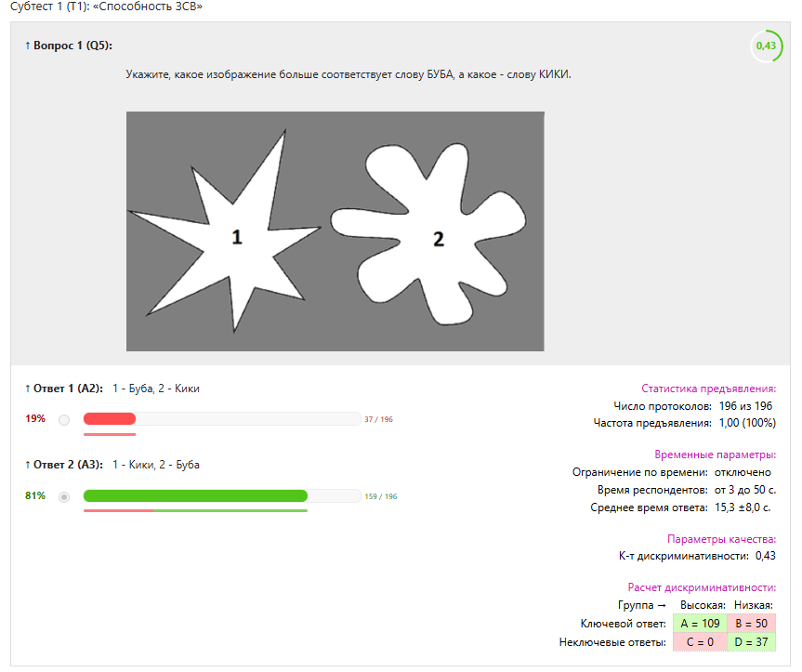Click the Параметры качества heading

[722, 539]
